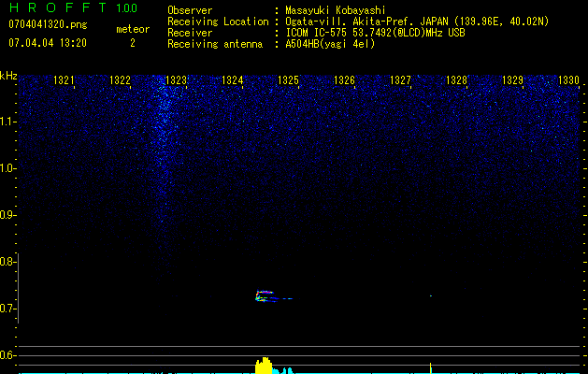The width and height of the screenshot is (588, 374).
Task: Click the thin yellow level spike near 1327
Action: pyautogui.click(x=431, y=368)
